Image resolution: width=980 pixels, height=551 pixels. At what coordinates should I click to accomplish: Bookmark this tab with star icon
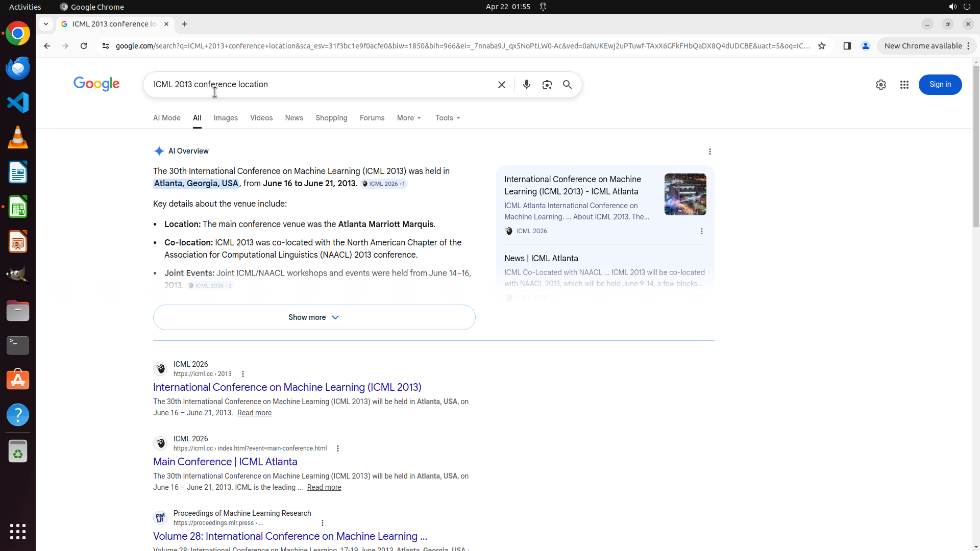click(x=821, y=46)
